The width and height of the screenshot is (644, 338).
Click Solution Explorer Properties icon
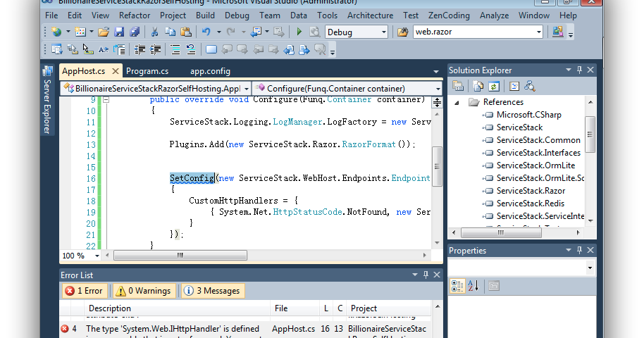(x=458, y=86)
